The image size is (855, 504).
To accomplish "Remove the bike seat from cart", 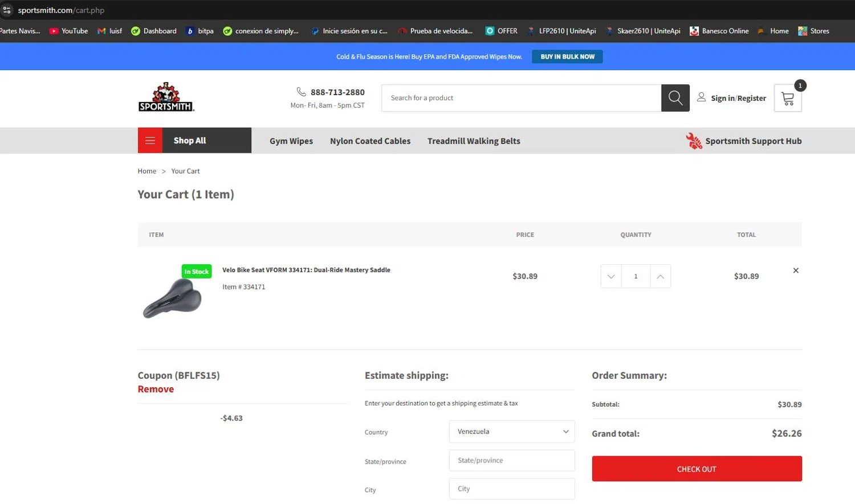I will pyautogui.click(x=796, y=271).
